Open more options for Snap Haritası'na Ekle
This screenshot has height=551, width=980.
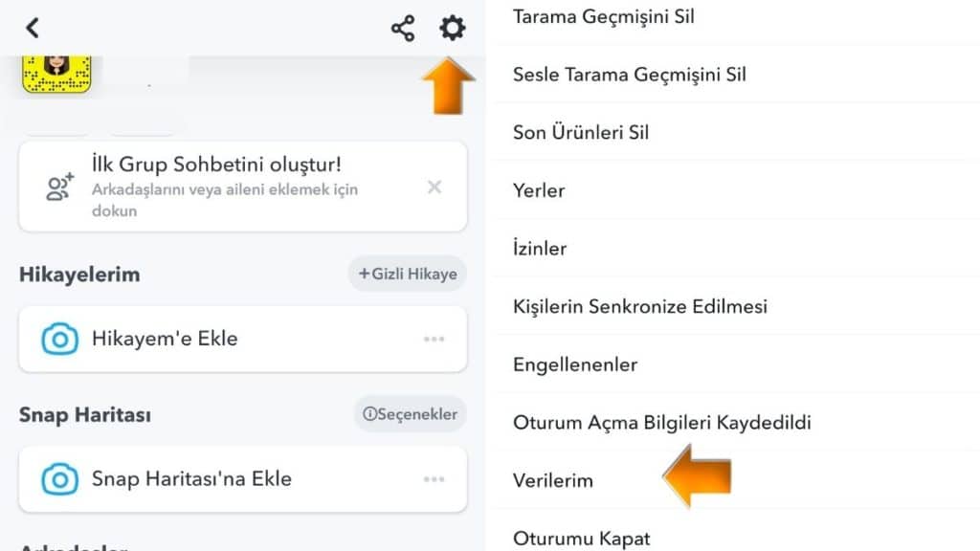pos(434,479)
